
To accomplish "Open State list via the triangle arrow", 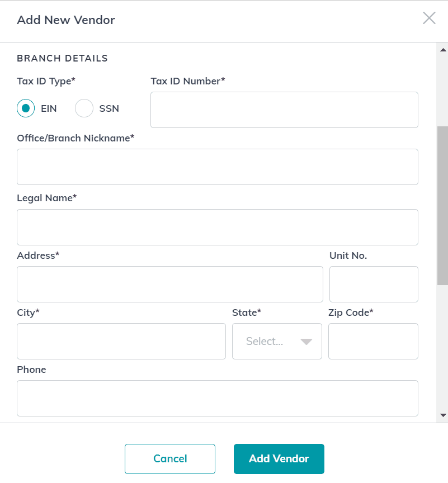I will (x=306, y=342).
